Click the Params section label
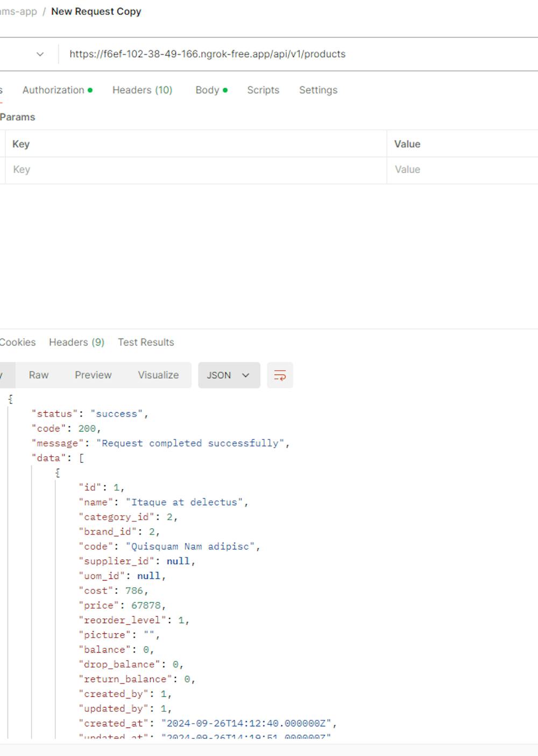Image resolution: width=538 pixels, height=756 pixels. (x=18, y=117)
